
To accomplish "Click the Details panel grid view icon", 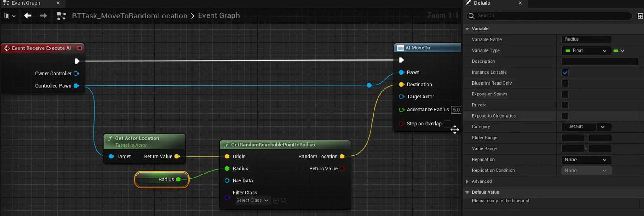I will coord(640,16).
